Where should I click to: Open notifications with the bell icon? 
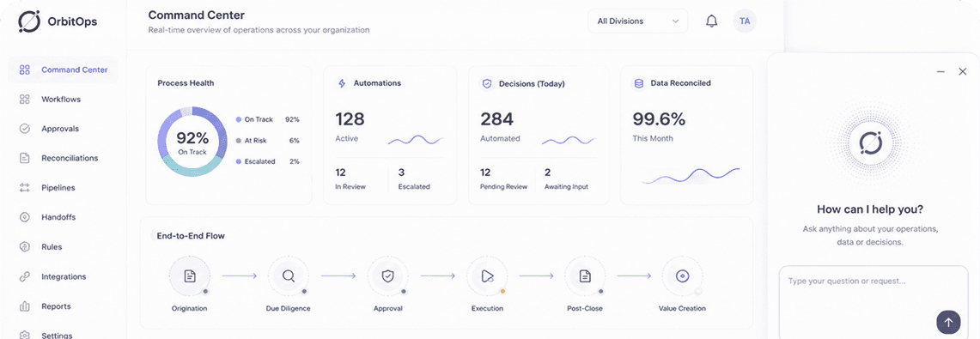click(x=711, y=21)
